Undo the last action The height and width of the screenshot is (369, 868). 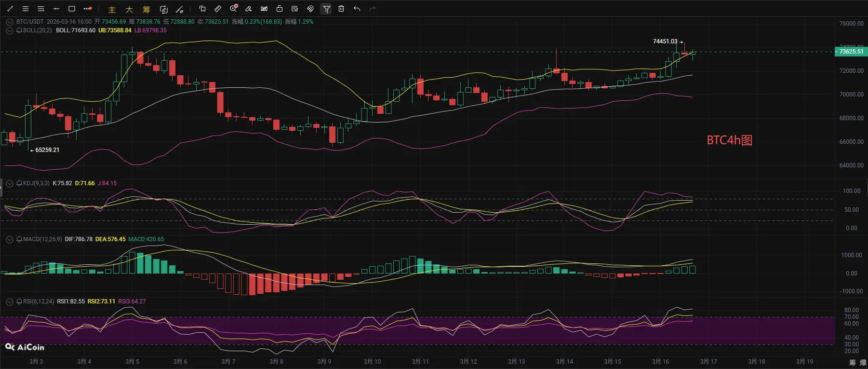pos(357,9)
